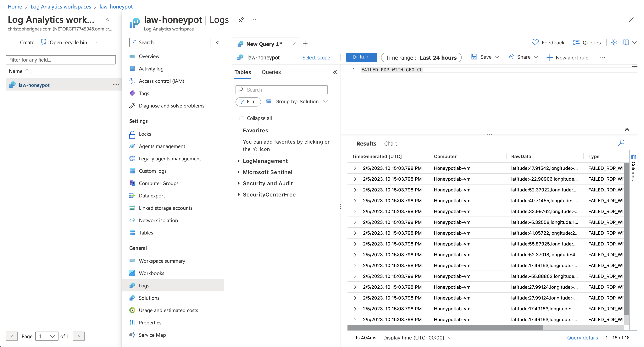
Task: Open Custom logs
Action: click(x=153, y=171)
